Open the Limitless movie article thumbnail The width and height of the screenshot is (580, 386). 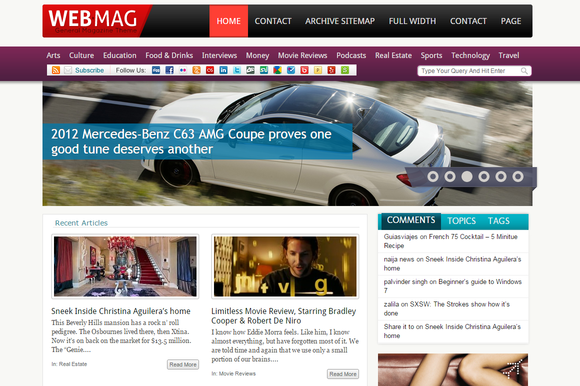click(285, 266)
